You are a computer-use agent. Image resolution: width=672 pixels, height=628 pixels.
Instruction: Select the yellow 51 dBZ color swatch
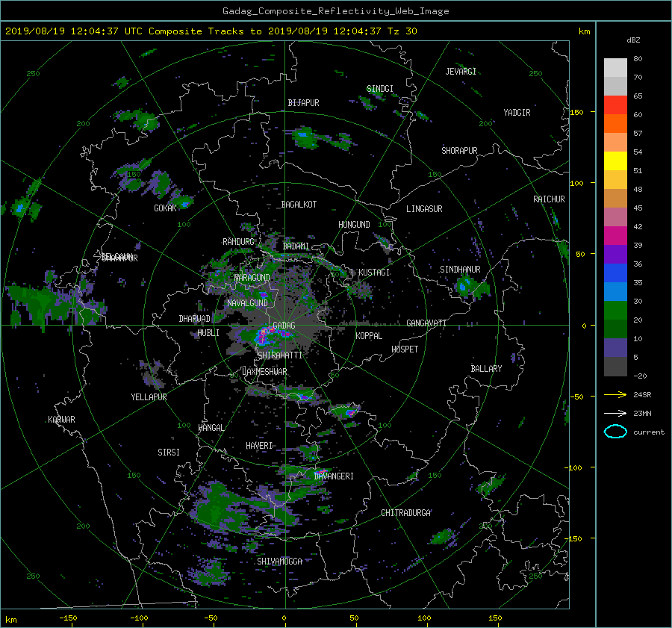(615, 161)
